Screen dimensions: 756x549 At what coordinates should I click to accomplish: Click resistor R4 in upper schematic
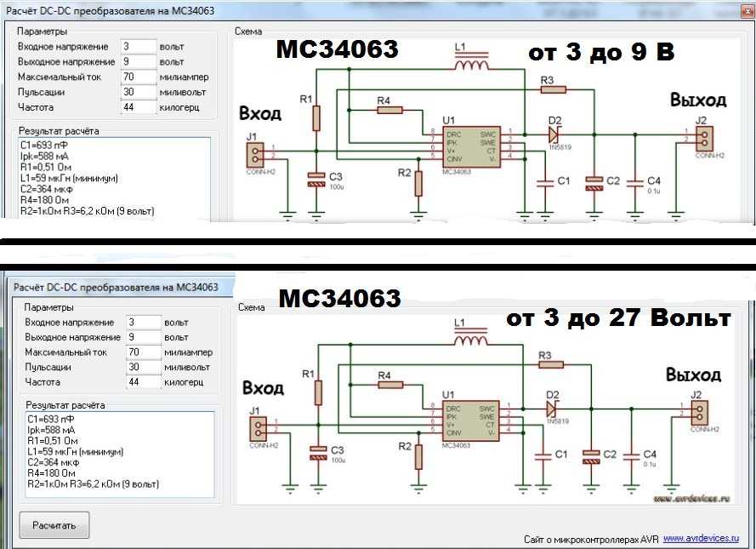tap(389, 110)
